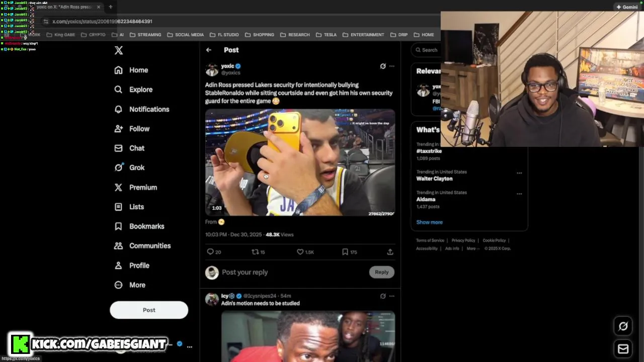Expand More options in X sidebar
644x362 pixels.
tap(130, 285)
